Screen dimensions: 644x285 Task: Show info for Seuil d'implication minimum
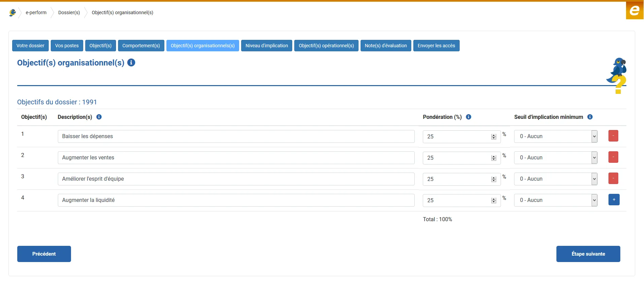pos(590,117)
